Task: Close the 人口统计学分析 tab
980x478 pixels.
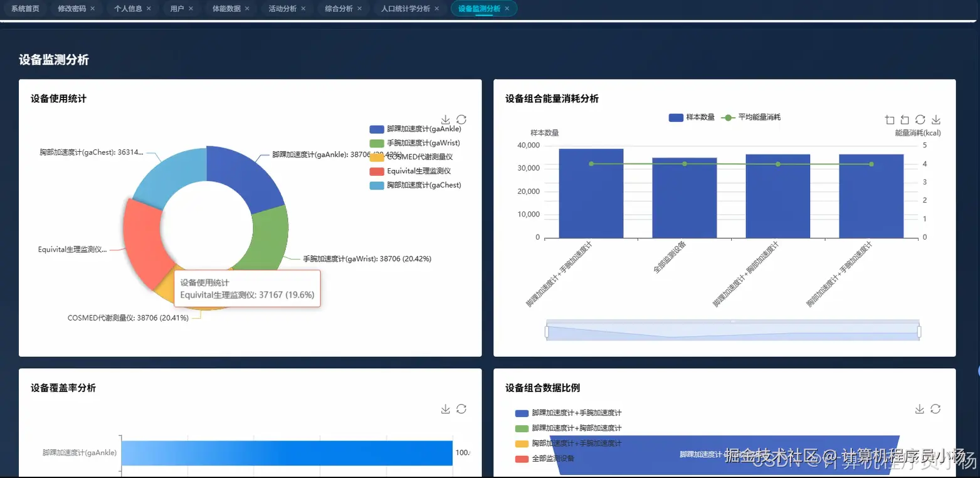Action: (x=437, y=9)
